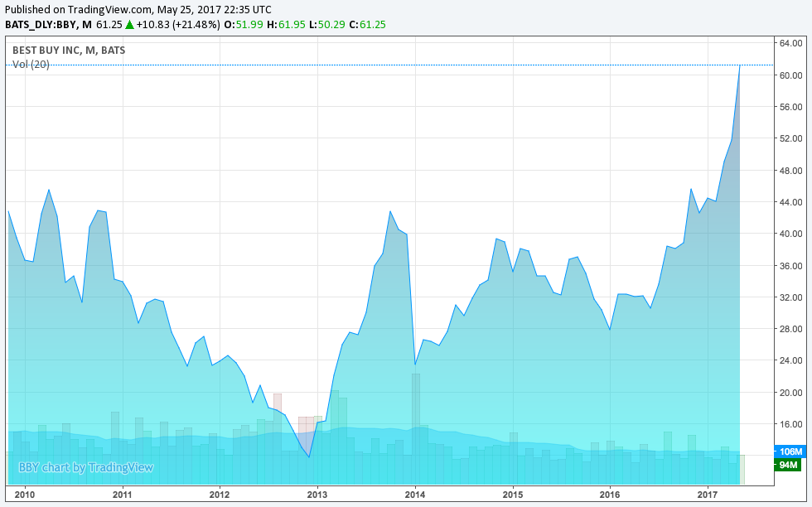Viewport: 812px width, 507px height.
Task: Click the 2010 year label on time axis
Action: point(24,495)
